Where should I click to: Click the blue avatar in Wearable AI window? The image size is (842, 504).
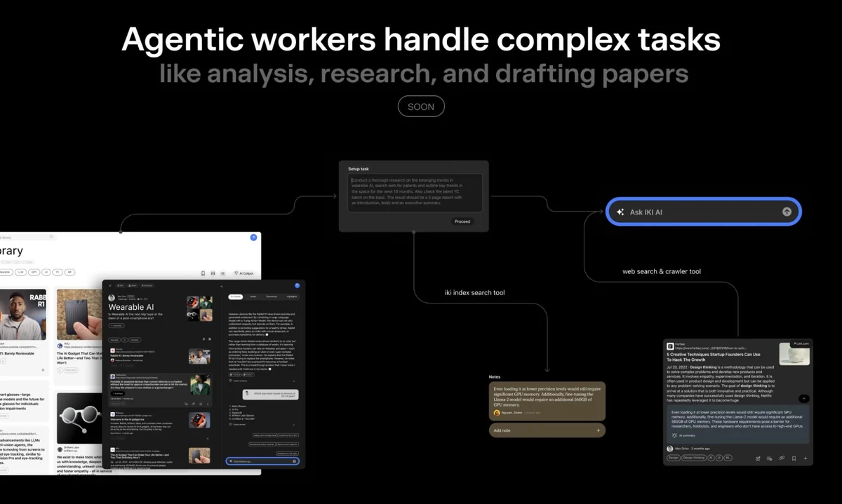297,285
